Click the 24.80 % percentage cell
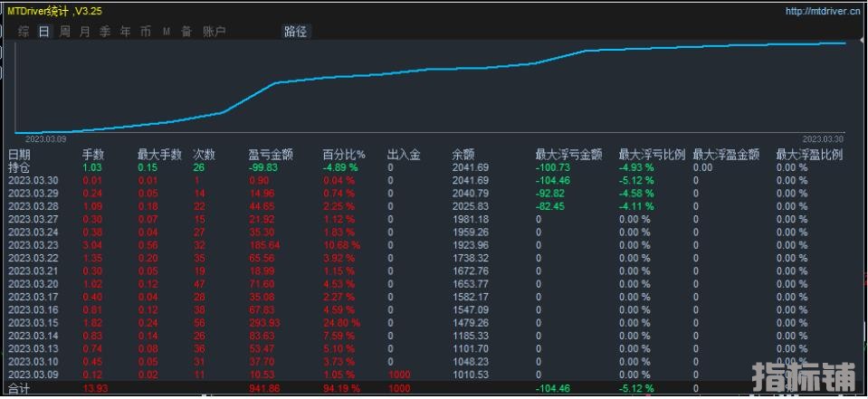The image size is (868, 399). (341, 323)
